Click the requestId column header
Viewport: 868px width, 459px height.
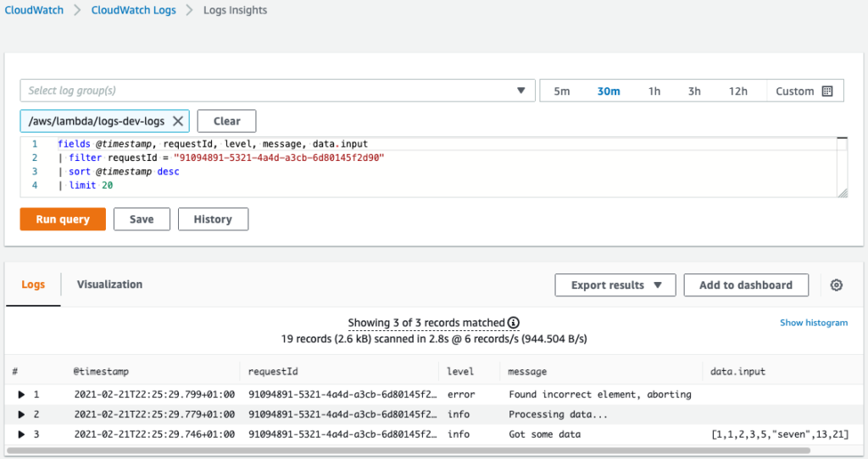tap(273, 371)
